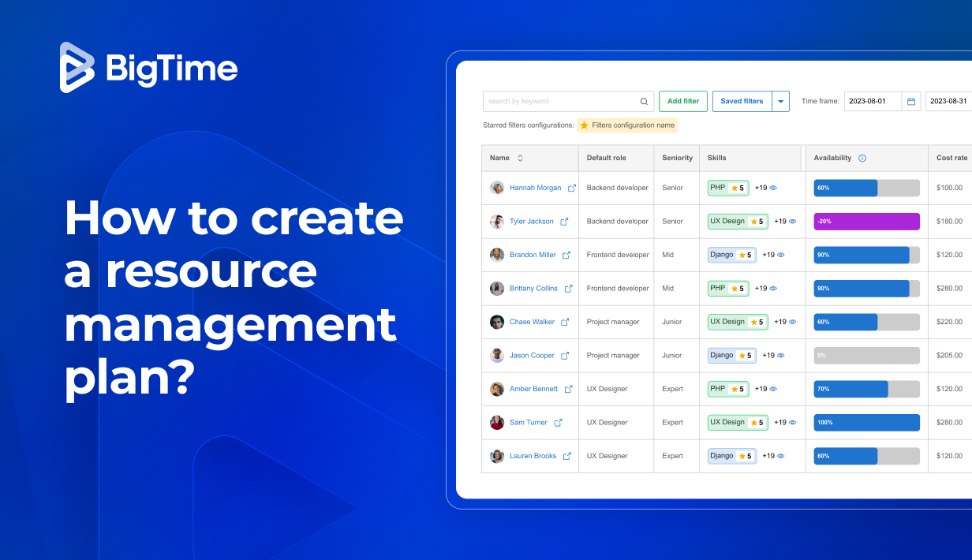Viewport: 972px width, 560px height.
Task: Click Lauren Brooks's avatar
Action: [x=497, y=456]
